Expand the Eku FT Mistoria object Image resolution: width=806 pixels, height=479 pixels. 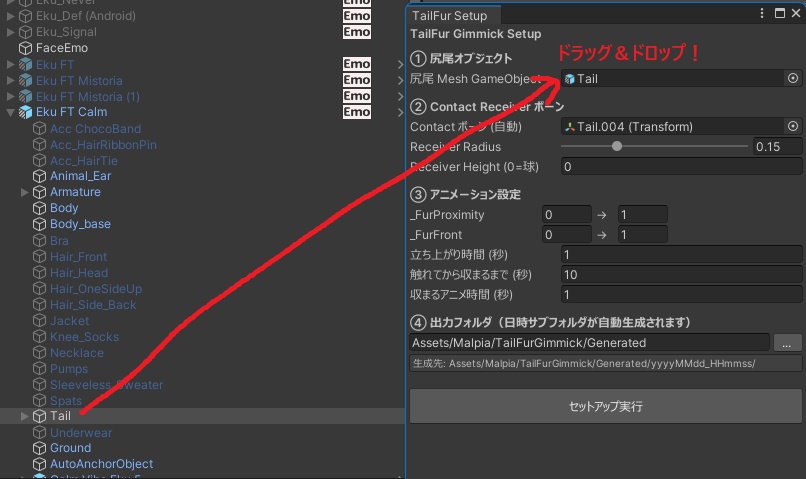[x=10, y=81]
